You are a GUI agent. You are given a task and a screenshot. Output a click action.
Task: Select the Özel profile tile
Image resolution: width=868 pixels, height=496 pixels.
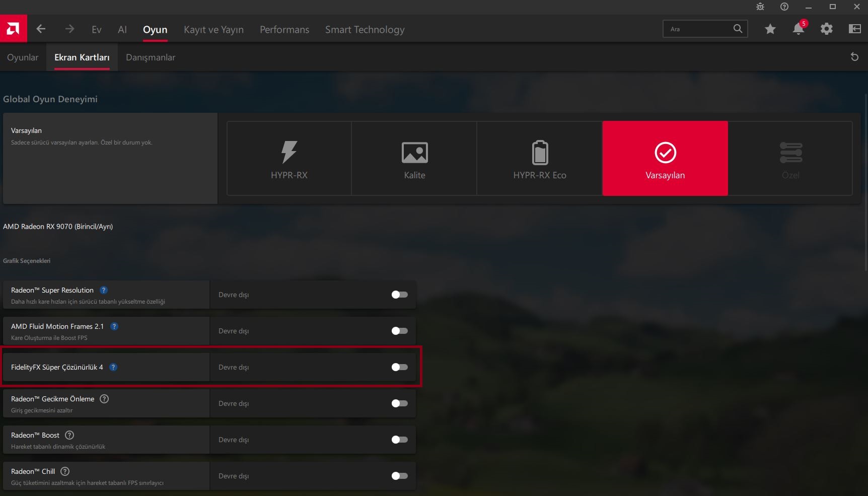(x=790, y=158)
